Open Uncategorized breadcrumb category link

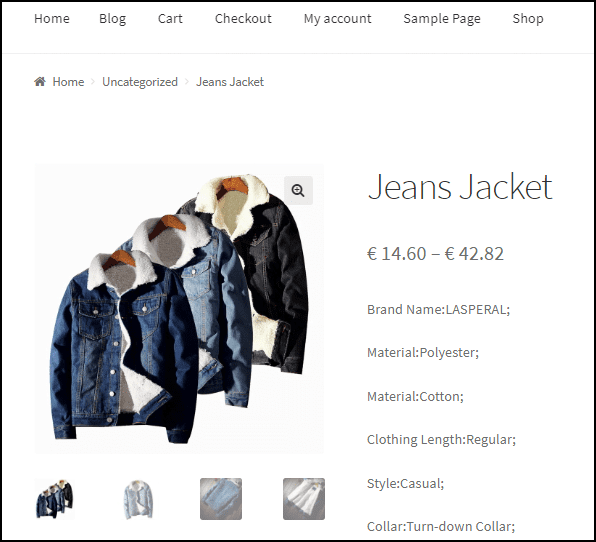(140, 82)
